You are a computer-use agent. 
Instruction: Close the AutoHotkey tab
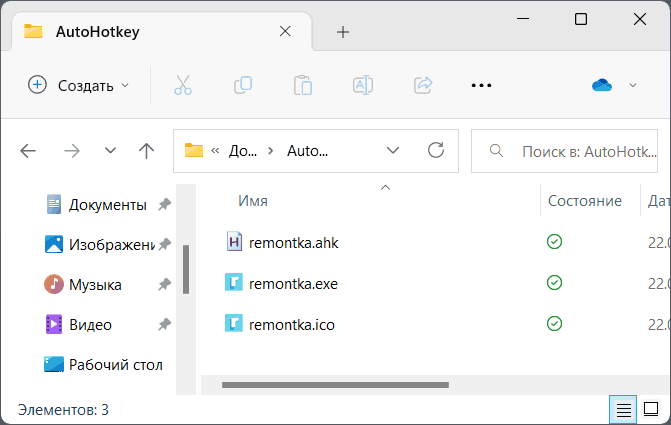point(285,31)
